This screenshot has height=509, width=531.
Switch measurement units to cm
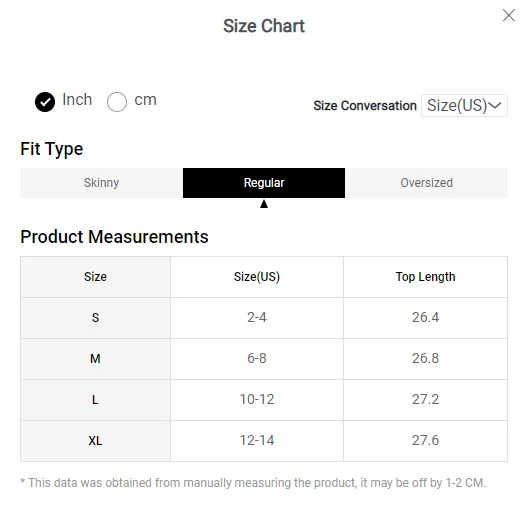(x=117, y=102)
